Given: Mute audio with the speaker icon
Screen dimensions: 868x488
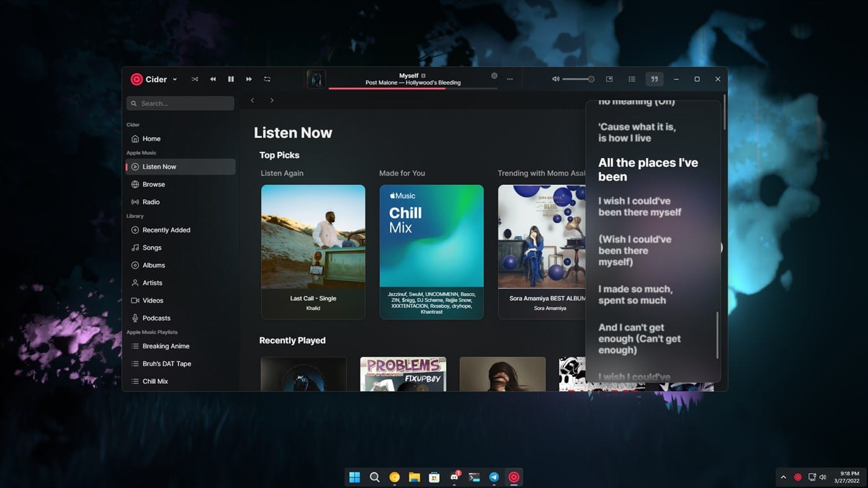Looking at the screenshot, I should tap(555, 79).
